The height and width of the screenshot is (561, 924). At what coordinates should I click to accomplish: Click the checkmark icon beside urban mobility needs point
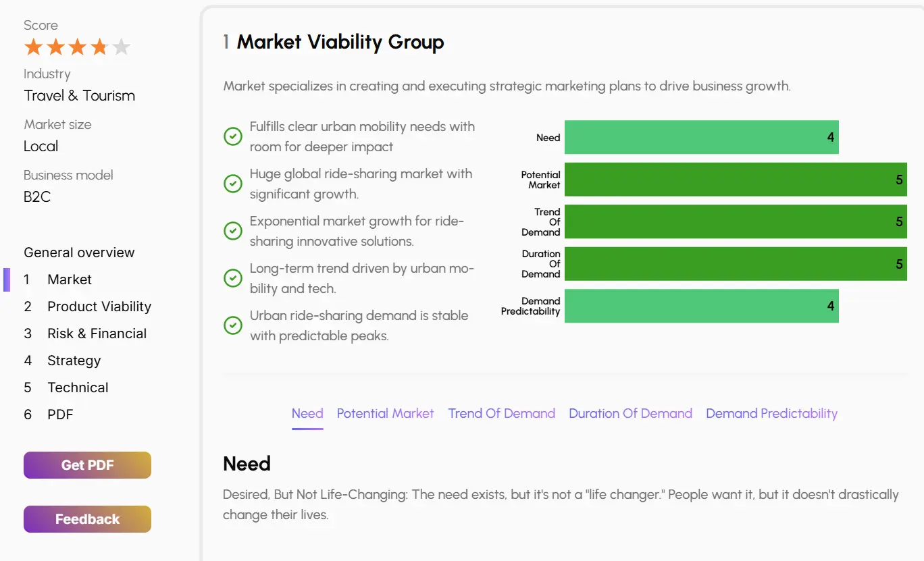pyautogui.click(x=232, y=136)
